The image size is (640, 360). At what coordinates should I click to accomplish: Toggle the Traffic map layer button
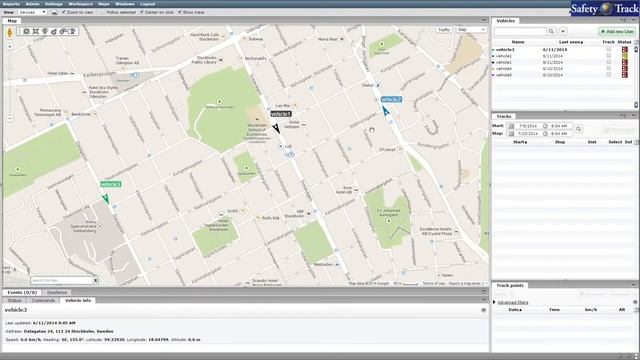[444, 30]
